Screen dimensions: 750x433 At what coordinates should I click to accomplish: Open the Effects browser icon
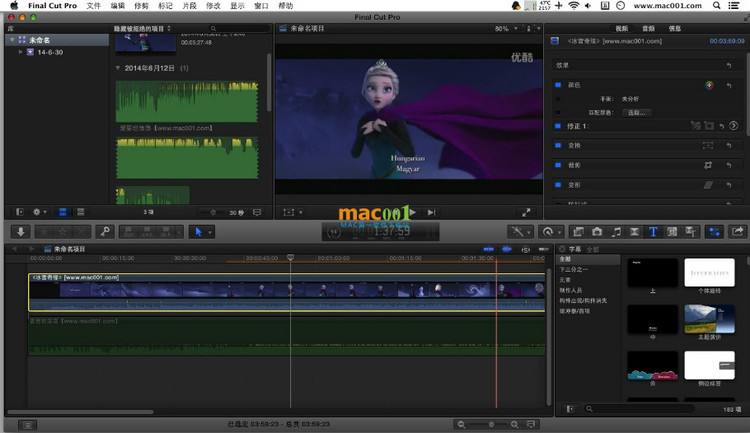(x=578, y=232)
